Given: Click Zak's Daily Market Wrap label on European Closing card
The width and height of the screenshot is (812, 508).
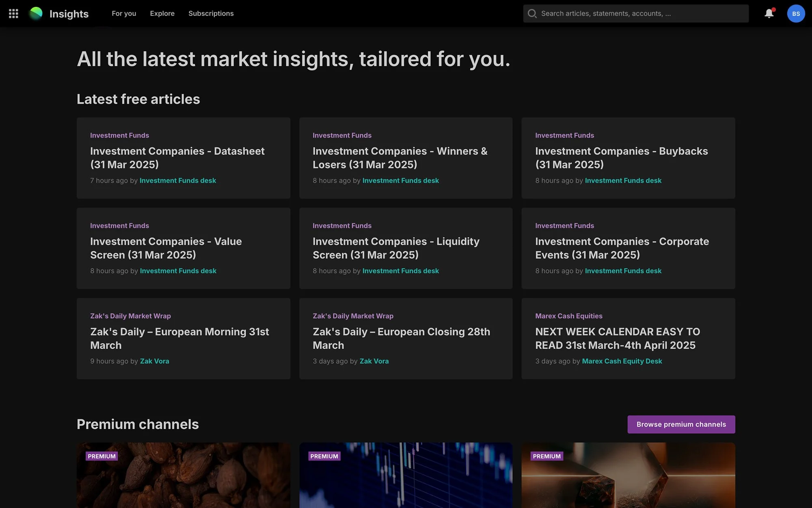Looking at the screenshot, I should [x=353, y=316].
